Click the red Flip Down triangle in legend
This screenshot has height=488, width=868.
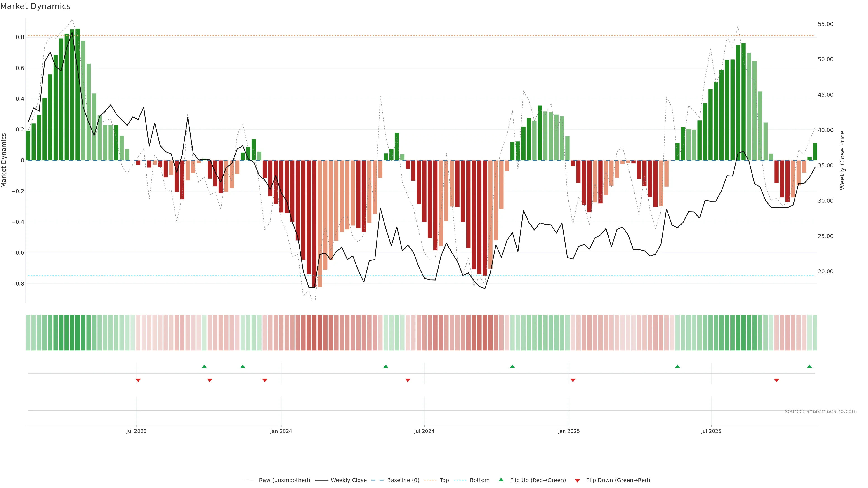coord(577,480)
